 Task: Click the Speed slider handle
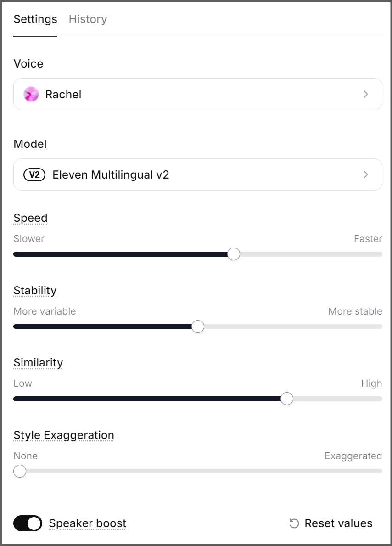[234, 254]
